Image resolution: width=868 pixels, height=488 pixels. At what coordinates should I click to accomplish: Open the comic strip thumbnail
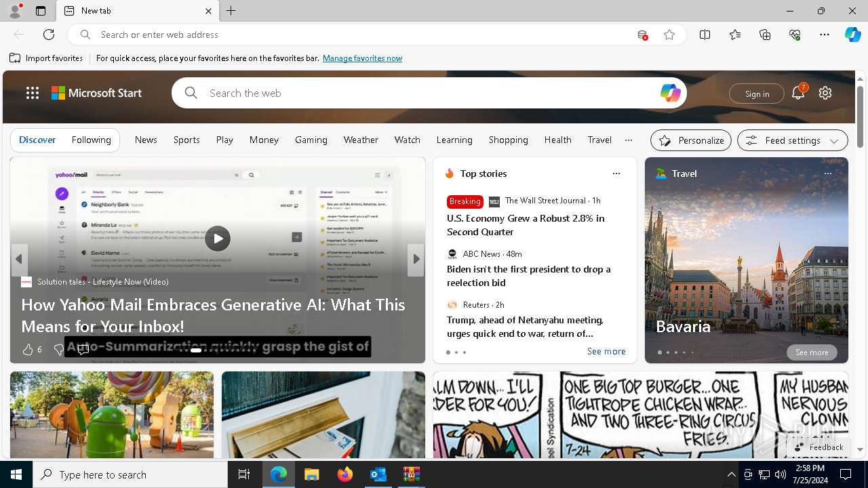pos(641,415)
